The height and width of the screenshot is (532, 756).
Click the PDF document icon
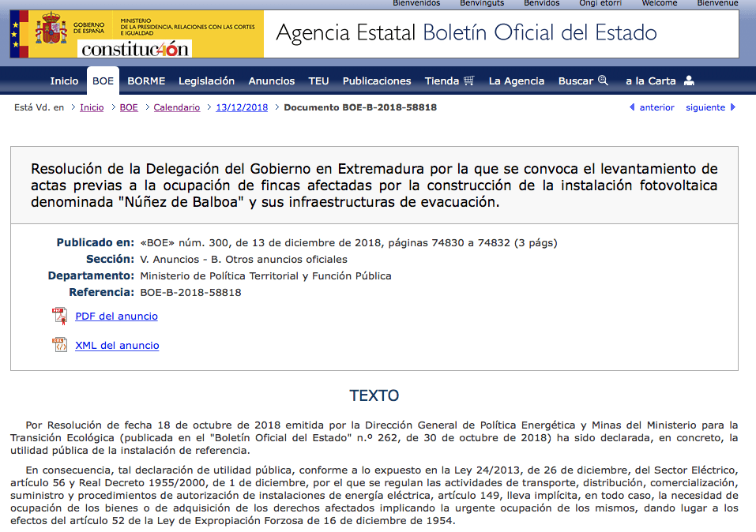[60, 316]
